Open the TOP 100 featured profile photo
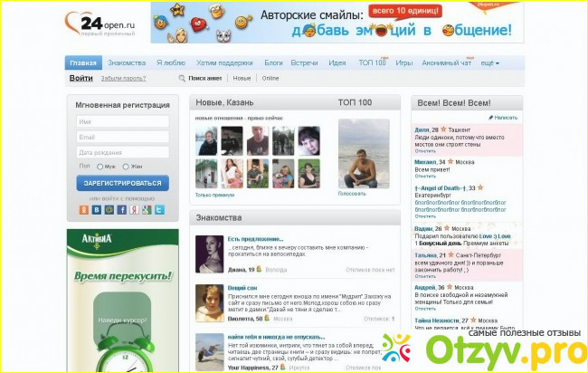Image resolution: width=588 pixels, height=373 pixels. coord(363,154)
